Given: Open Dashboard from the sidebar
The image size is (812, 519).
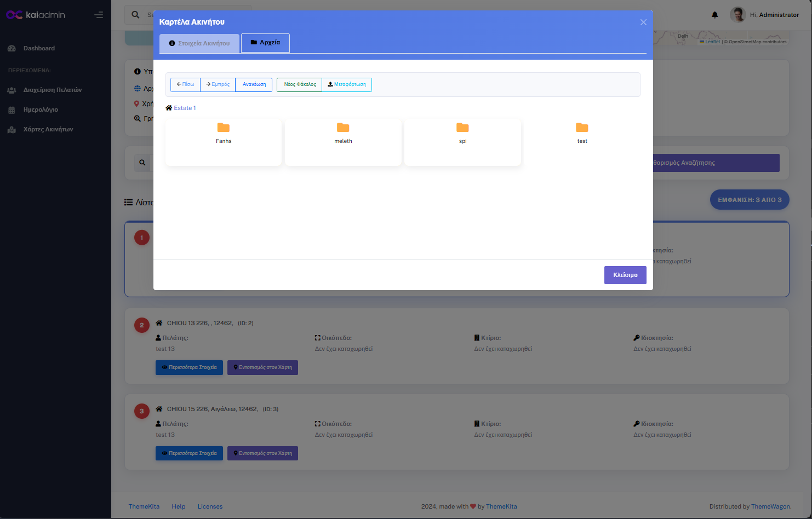Looking at the screenshot, I should (x=39, y=48).
